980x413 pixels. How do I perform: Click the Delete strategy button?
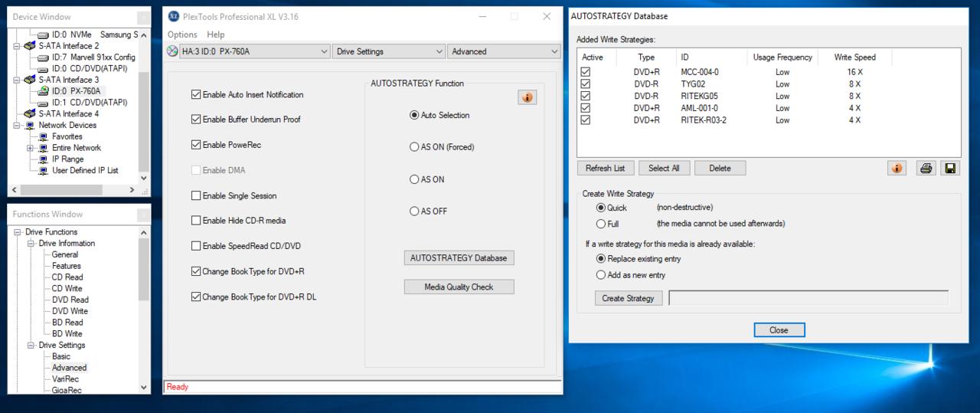click(x=720, y=168)
